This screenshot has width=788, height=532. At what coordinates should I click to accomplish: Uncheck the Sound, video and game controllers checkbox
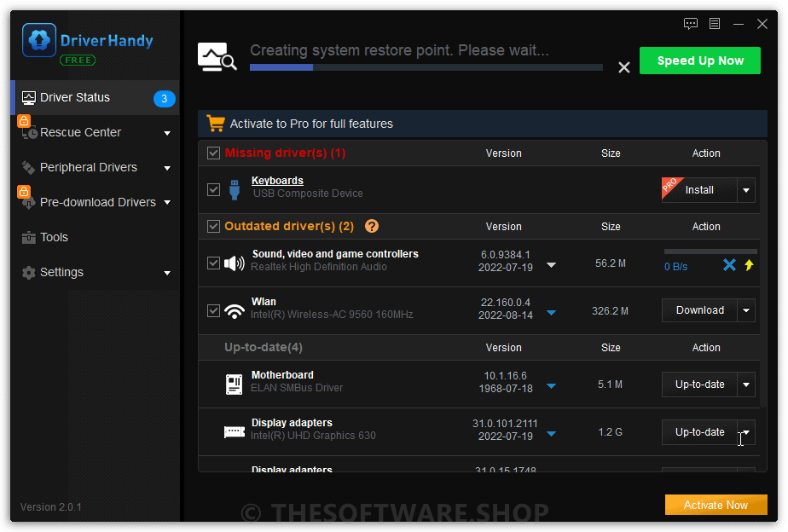(213, 263)
